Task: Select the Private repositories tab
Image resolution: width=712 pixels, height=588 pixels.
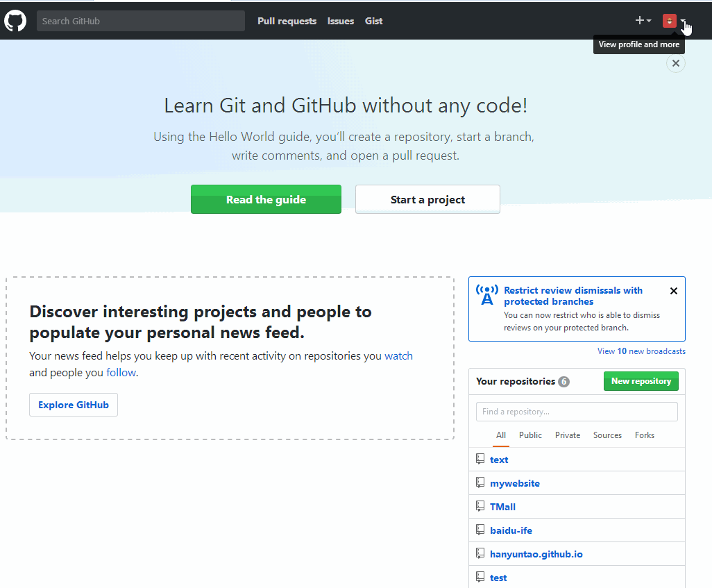Action: [x=568, y=435]
